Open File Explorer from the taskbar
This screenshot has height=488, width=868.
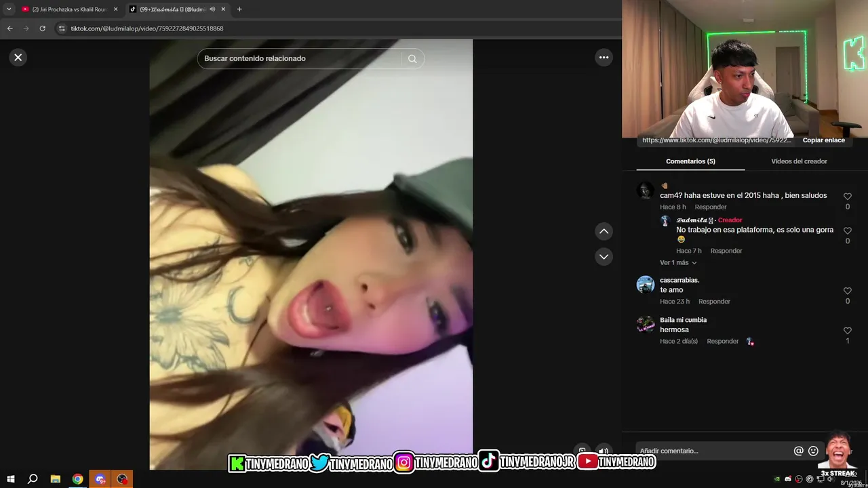coord(56,479)
